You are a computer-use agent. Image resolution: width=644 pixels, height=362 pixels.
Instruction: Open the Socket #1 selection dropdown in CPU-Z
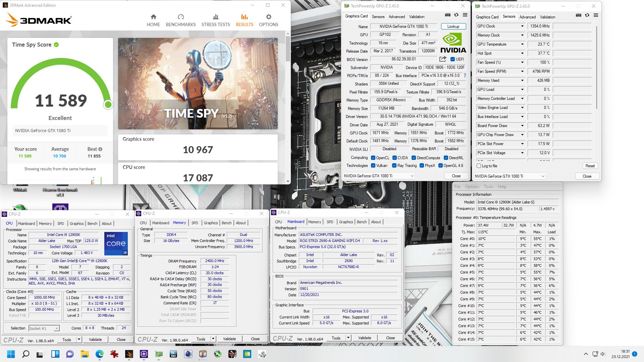[x=44, y=328]
